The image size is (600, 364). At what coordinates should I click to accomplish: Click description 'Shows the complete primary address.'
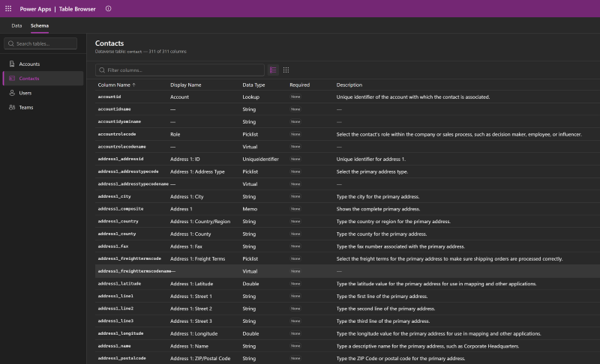point(378,209)
